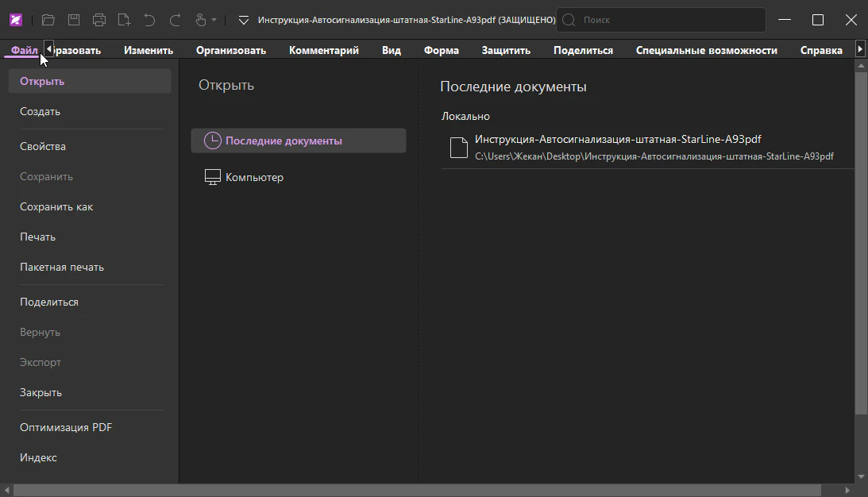This screenshot has width=868, height=497.
Task: Choose Оптимизация PDF from the left menu
Action: click(x=66, y=428)
